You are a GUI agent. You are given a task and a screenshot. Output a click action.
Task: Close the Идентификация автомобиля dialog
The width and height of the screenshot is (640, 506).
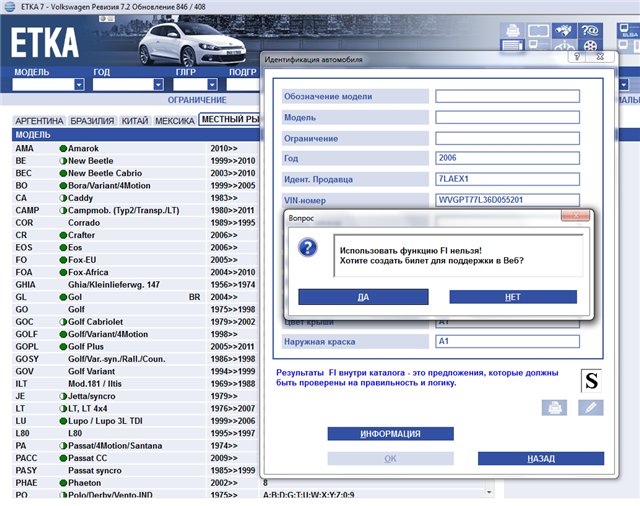(600, 57)
